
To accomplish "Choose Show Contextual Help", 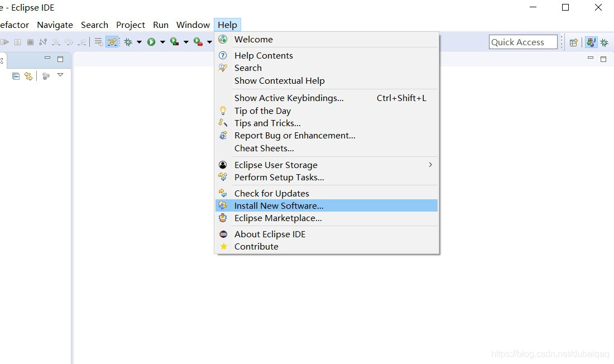I will point(327,81).
